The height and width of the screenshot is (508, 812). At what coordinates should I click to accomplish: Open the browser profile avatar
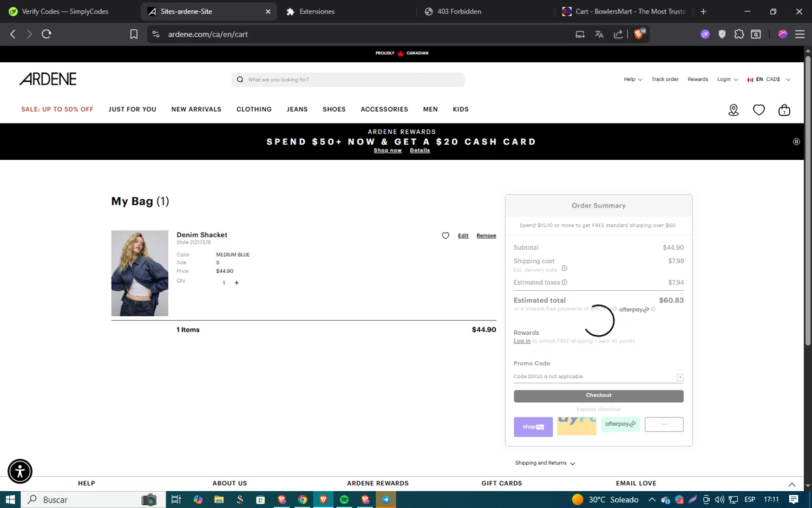click(x=783, y=34)
